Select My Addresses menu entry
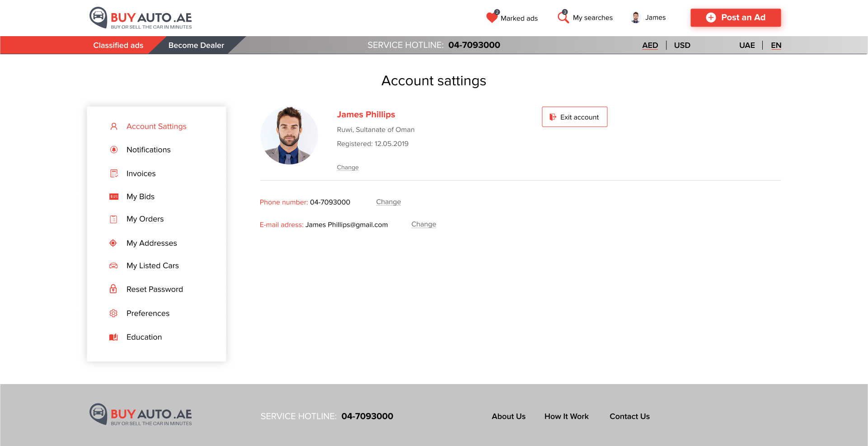Image resolution: width=868 pixels, height=446 pixels. pos(152,243)
